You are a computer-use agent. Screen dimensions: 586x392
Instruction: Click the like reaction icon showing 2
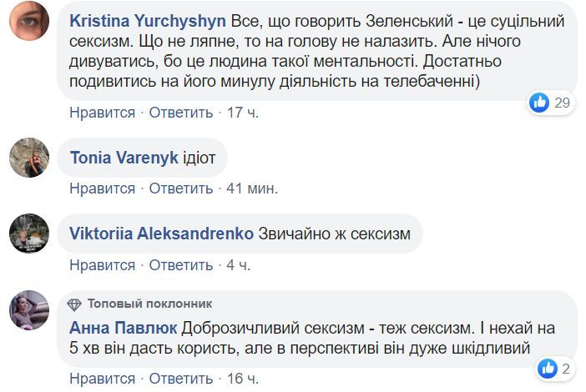[x=548, y=368]
